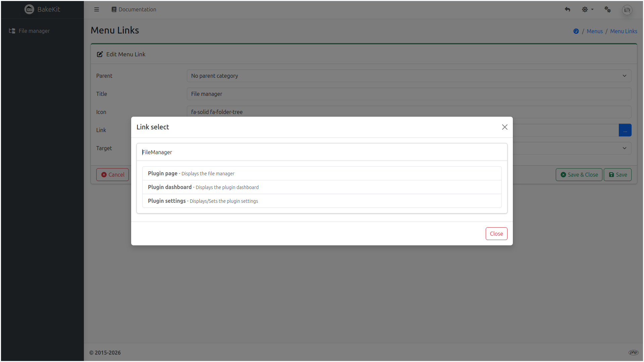Click the blue ... link picker button
Viewport: 644px width, 362px height.
[x=625, y=130]
